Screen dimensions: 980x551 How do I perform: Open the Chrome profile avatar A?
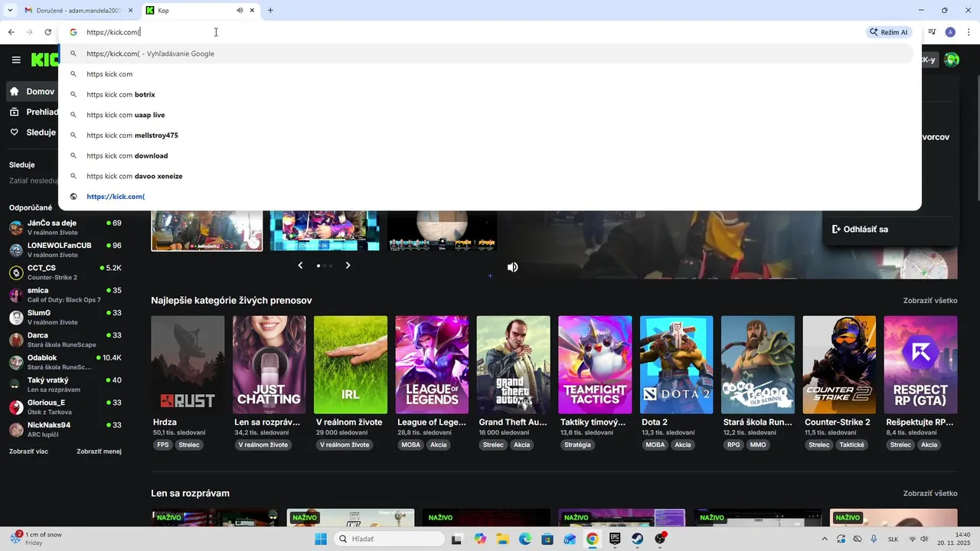pos(950,32)
